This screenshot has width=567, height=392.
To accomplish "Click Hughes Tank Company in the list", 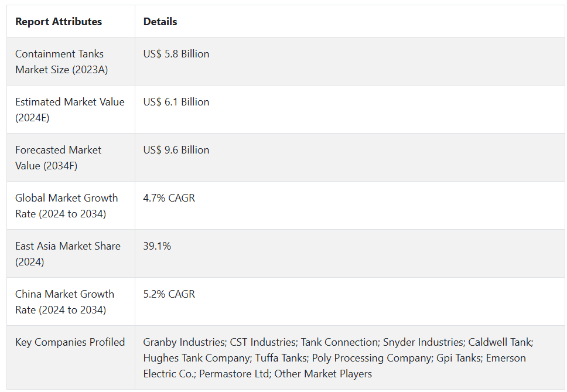I will (197, 358).
